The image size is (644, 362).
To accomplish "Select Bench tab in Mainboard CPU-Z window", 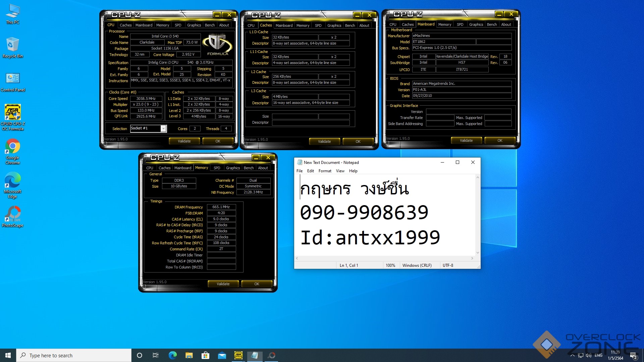I will [x=492, y=24].
